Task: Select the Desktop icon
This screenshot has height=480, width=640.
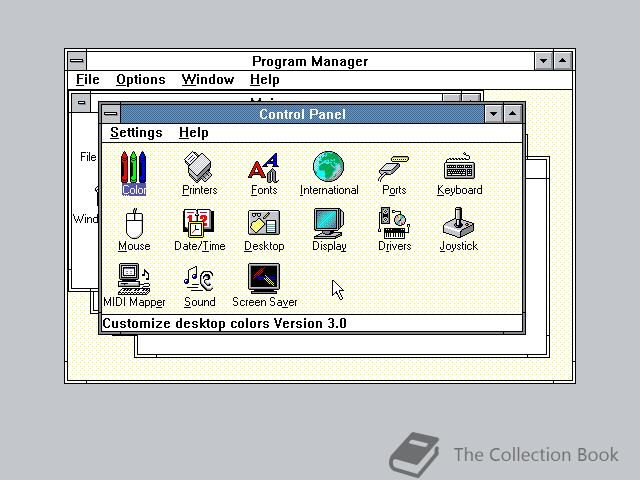Action: 264,229
